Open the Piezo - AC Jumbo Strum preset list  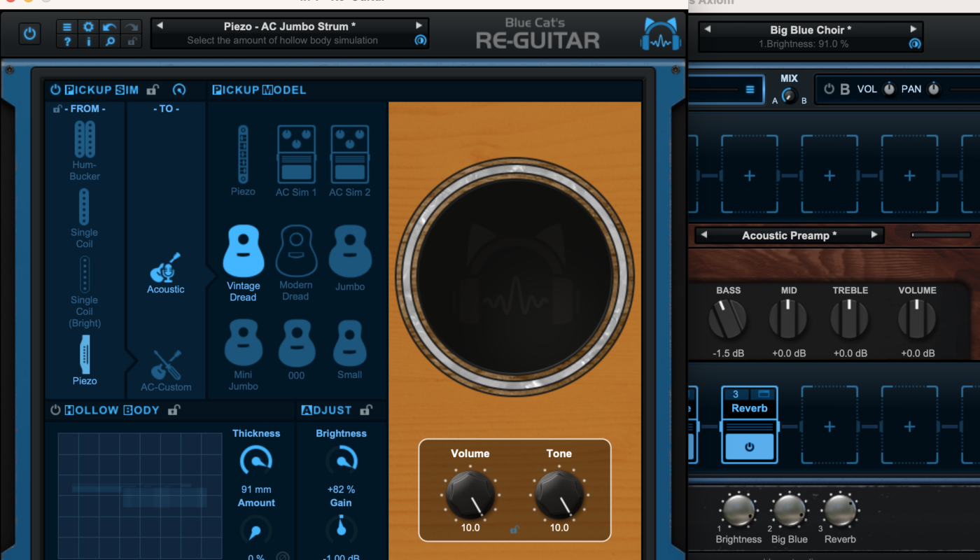click(x=290, y=27)
